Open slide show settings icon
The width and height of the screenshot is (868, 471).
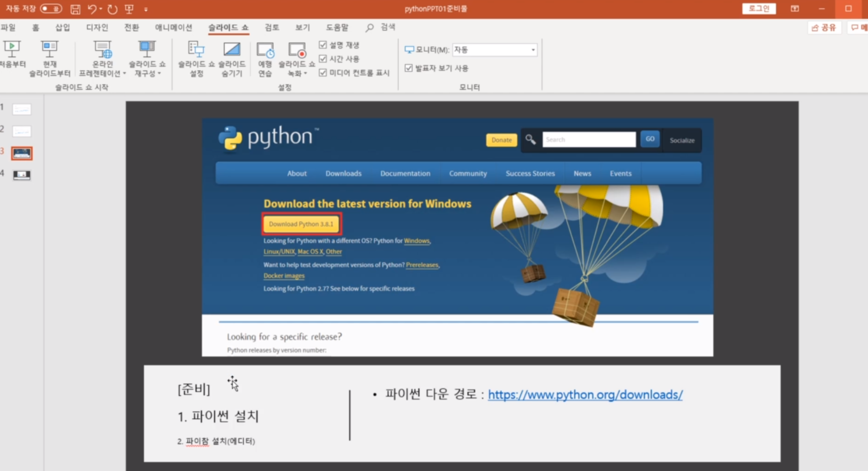(196, 48)
